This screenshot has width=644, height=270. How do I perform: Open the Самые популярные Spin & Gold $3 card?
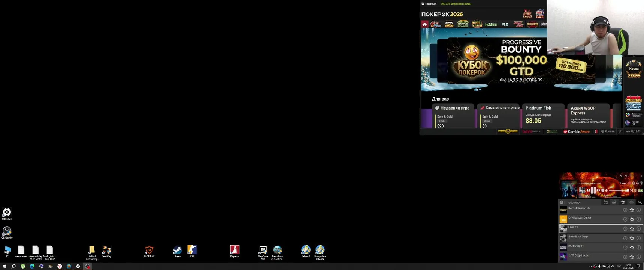(498, 116)
